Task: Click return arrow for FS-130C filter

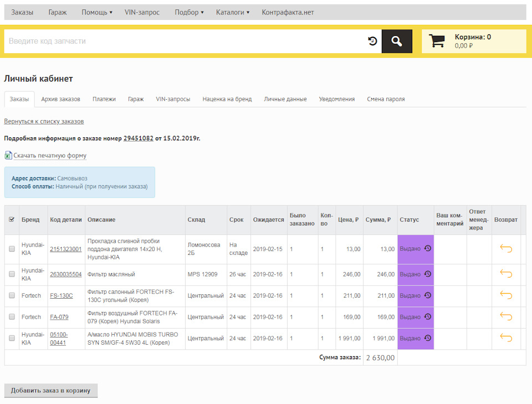Action: pyautogui.click(x=505, y=295)
